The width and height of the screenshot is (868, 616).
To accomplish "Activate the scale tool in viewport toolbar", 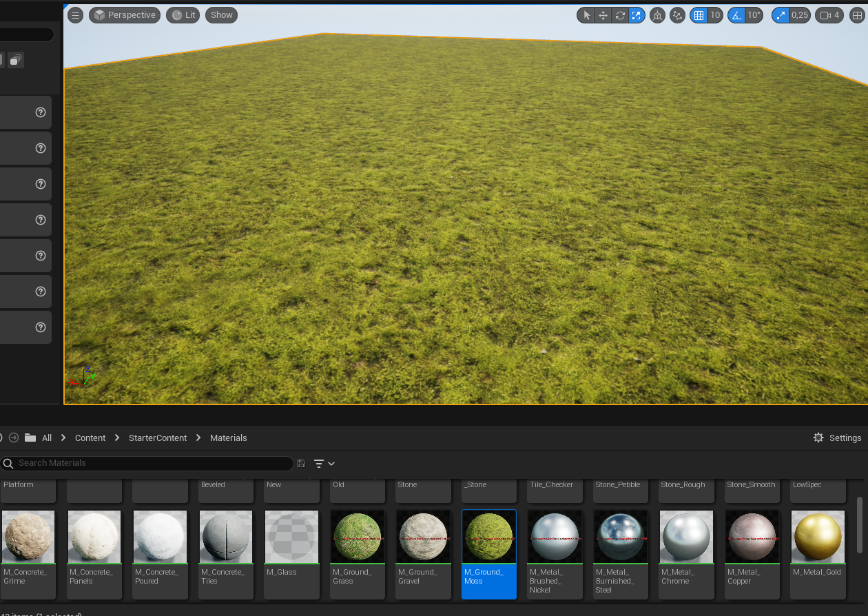I will (x=637, y=15).
